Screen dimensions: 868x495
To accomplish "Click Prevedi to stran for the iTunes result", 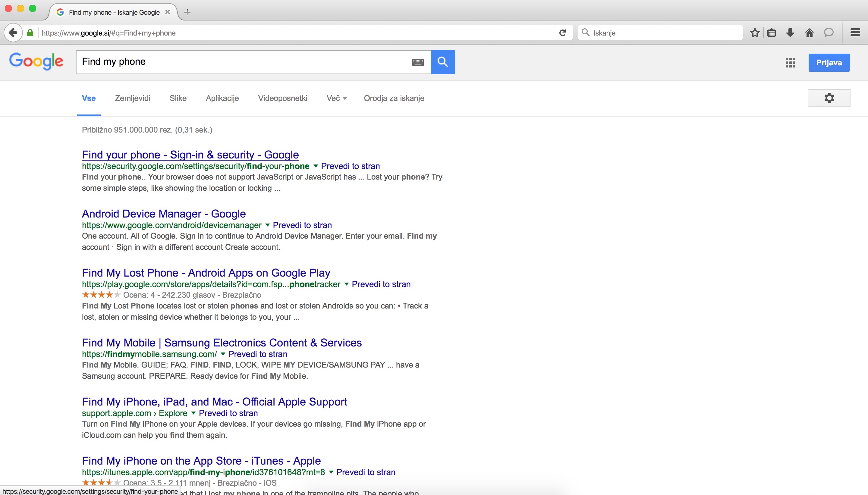I will pos(366,472).
